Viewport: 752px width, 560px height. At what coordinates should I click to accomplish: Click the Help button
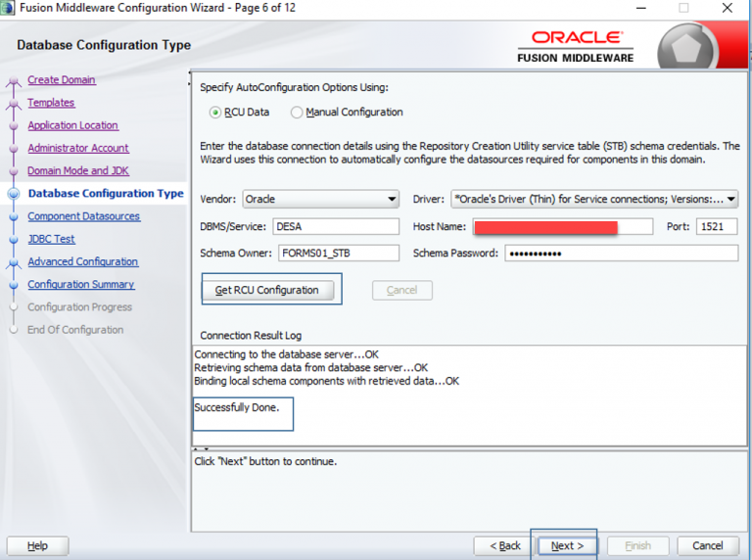[37, 545]
